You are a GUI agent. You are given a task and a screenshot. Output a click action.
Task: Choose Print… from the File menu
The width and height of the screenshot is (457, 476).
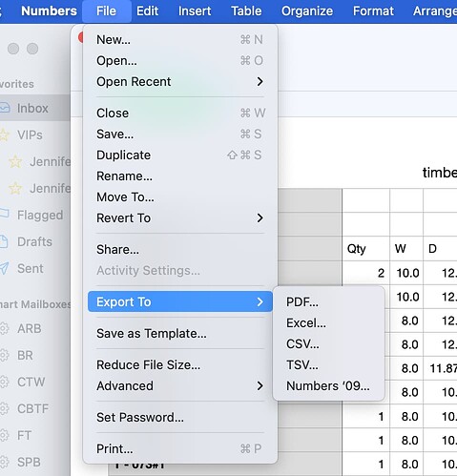(180, 449)
